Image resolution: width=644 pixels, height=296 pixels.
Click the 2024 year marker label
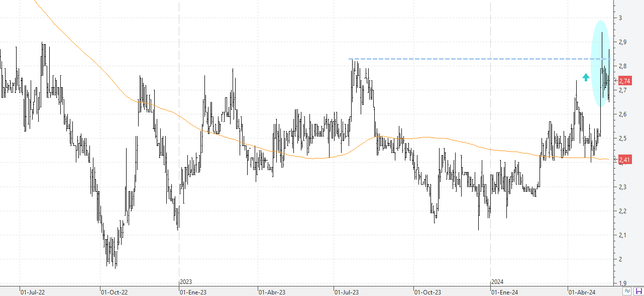coord(497,282)
